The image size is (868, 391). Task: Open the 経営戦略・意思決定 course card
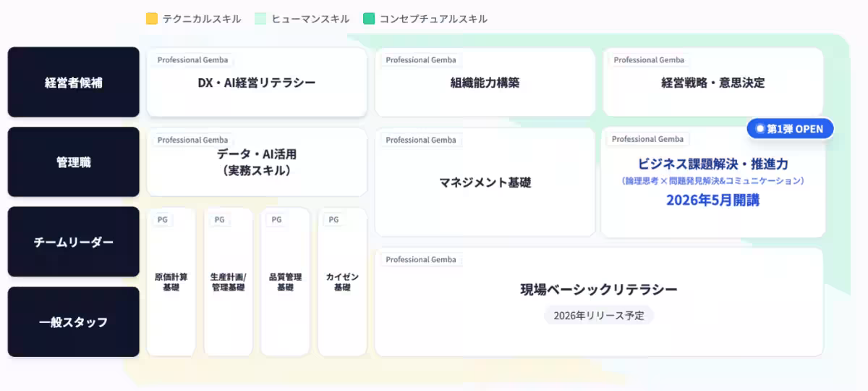(713, 82)
